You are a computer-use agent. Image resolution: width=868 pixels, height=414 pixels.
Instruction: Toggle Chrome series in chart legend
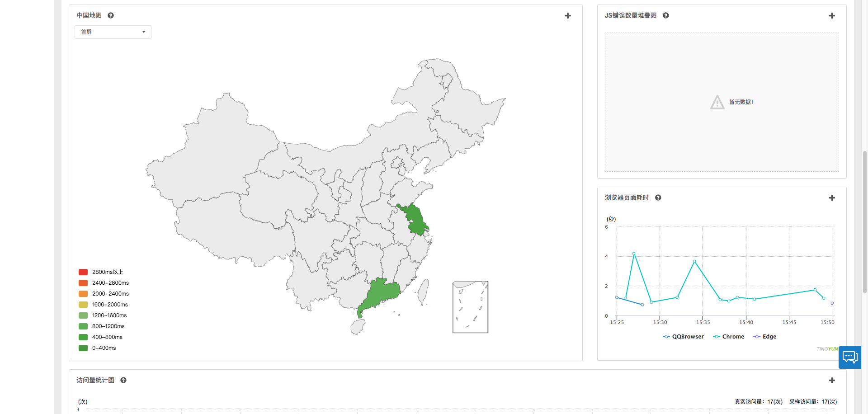[728, 337]
